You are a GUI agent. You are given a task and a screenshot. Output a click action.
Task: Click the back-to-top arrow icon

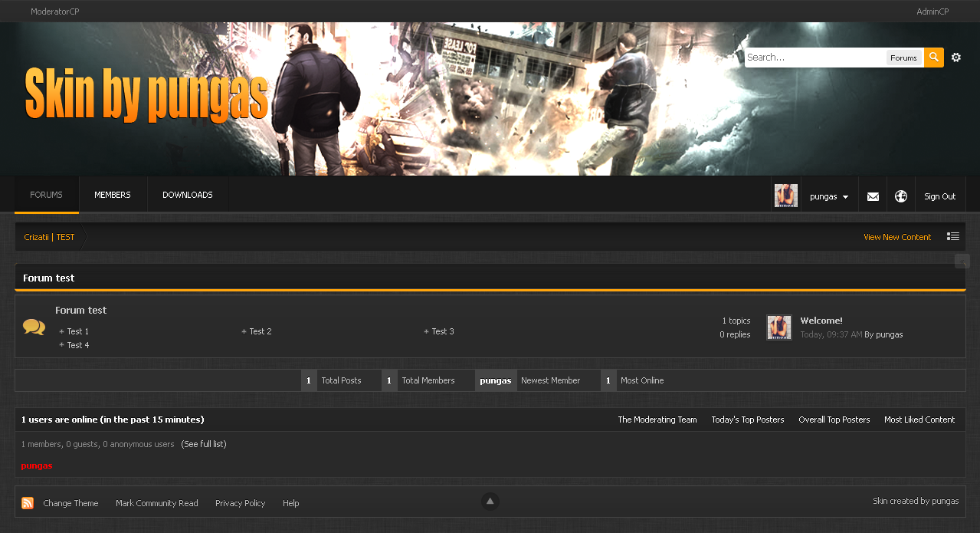pyautogui.click(x=490, y=502)
